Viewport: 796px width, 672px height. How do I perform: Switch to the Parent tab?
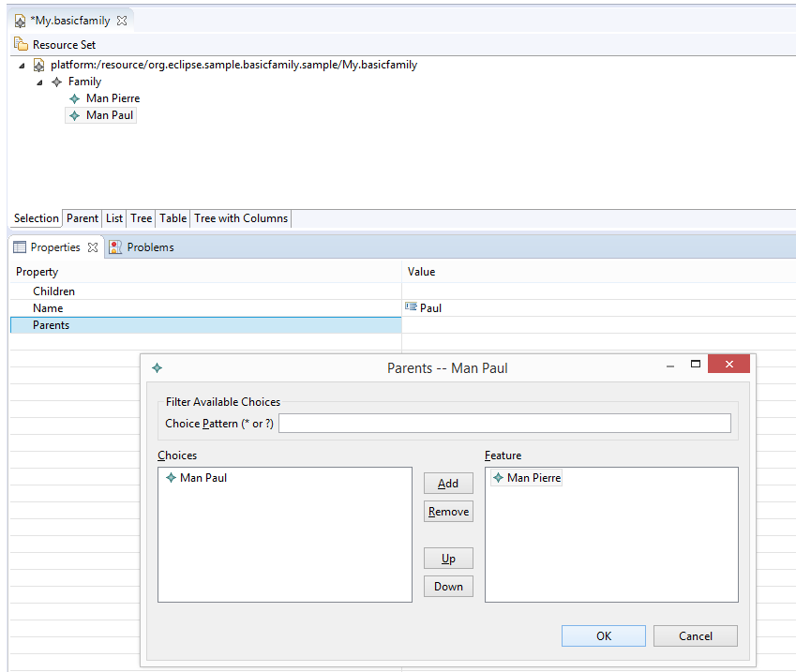[83, 218]
